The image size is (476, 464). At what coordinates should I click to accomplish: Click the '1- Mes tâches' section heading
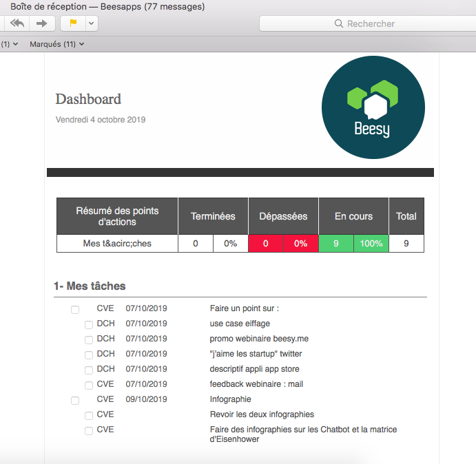coord(90,286)
